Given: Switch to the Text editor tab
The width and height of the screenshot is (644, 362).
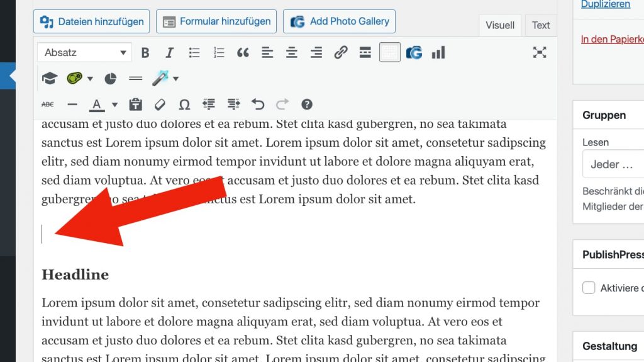Looking at the screenshot, I should pyautogui.click(x=541, y=25).
